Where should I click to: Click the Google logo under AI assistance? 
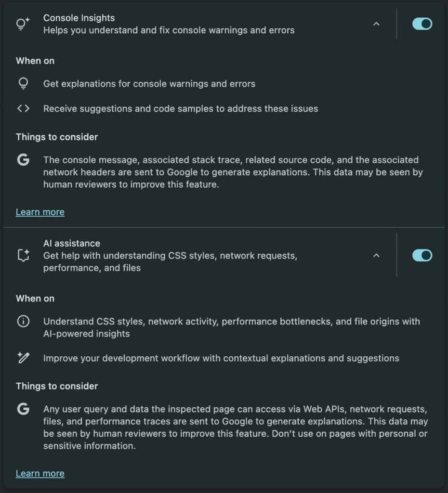tap(23, 409)
